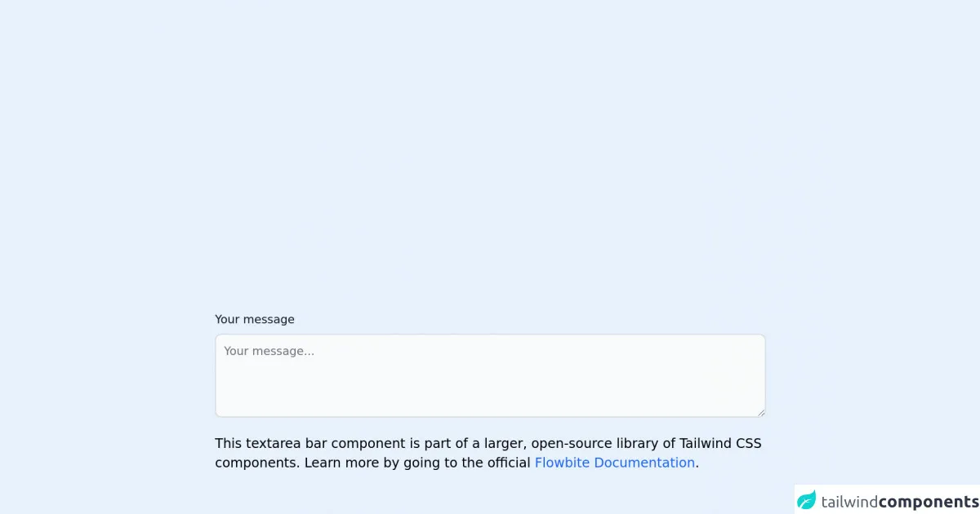Click the word "Documentation" in the link
This screenshot has height=514, width=980.
tap(644, 463)
